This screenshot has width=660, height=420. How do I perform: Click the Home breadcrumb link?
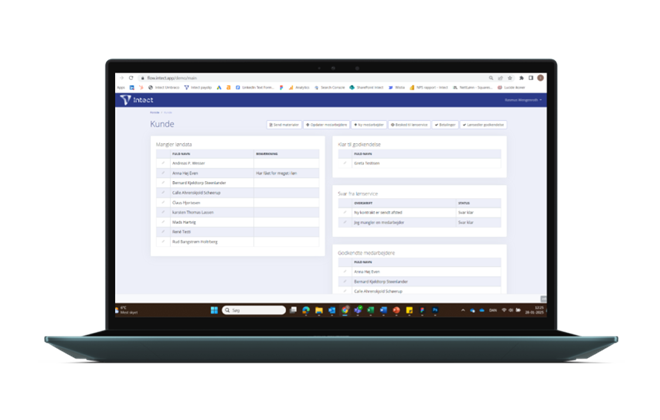[x=154, y=112]
